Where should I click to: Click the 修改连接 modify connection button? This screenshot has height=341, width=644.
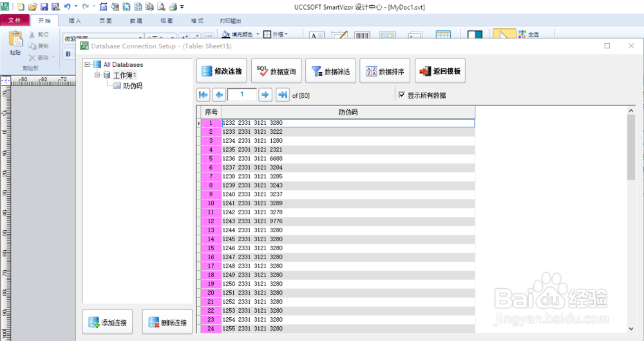tap(222, 71)
